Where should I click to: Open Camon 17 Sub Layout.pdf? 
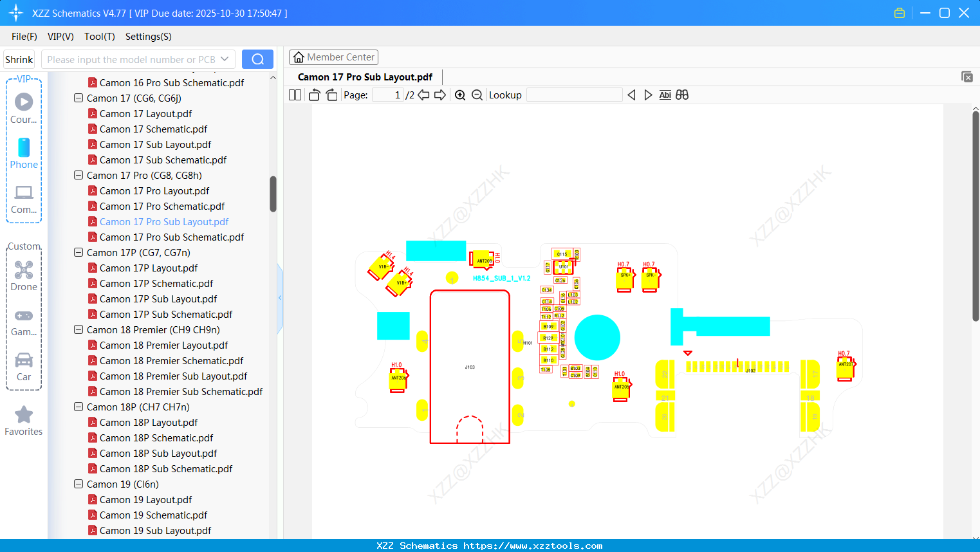pos(155,145)
